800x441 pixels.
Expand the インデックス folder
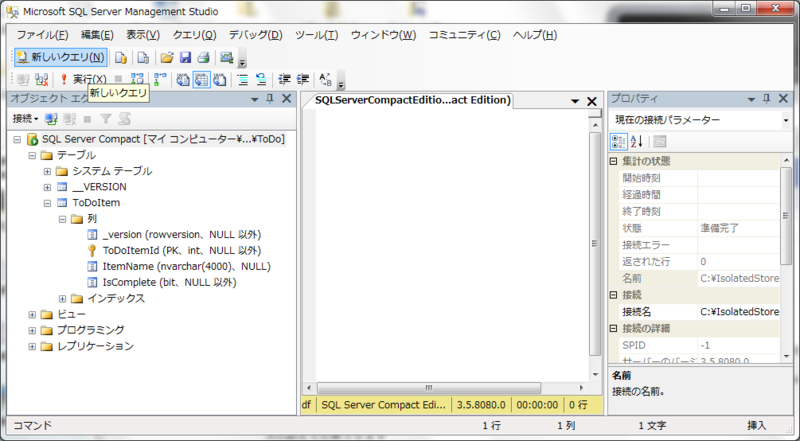pos(62,299)
